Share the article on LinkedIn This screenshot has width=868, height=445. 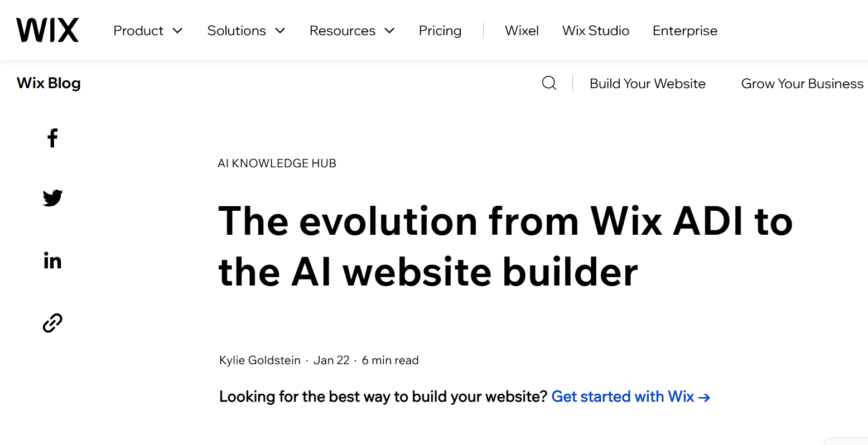click(52, 260)
